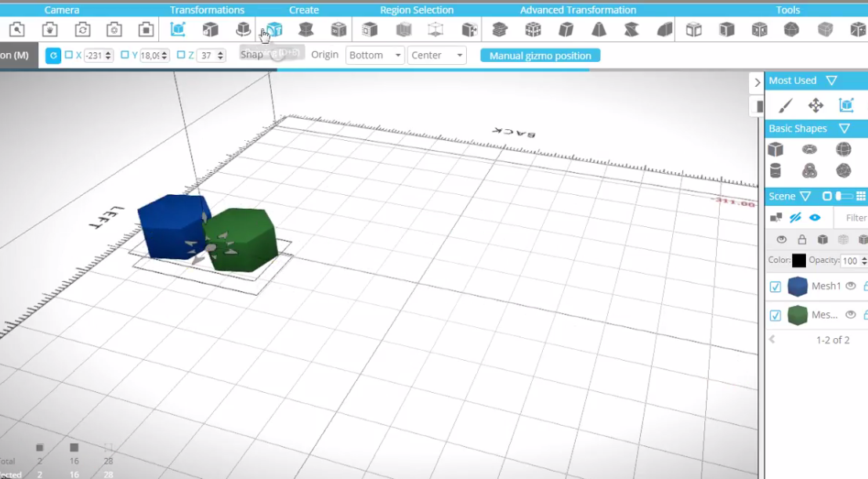Click the solid cube icon in Scene toolbar
The image size is (868, 479).
point(823,239)
